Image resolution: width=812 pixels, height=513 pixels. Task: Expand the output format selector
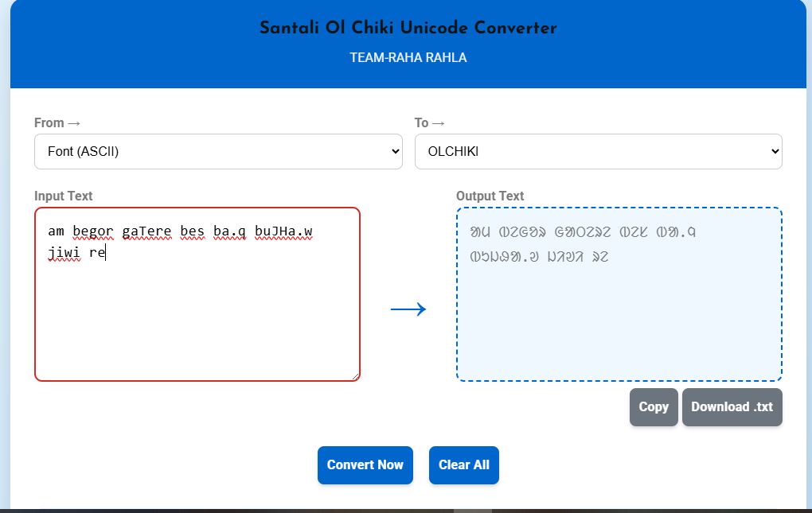(598, 151)
